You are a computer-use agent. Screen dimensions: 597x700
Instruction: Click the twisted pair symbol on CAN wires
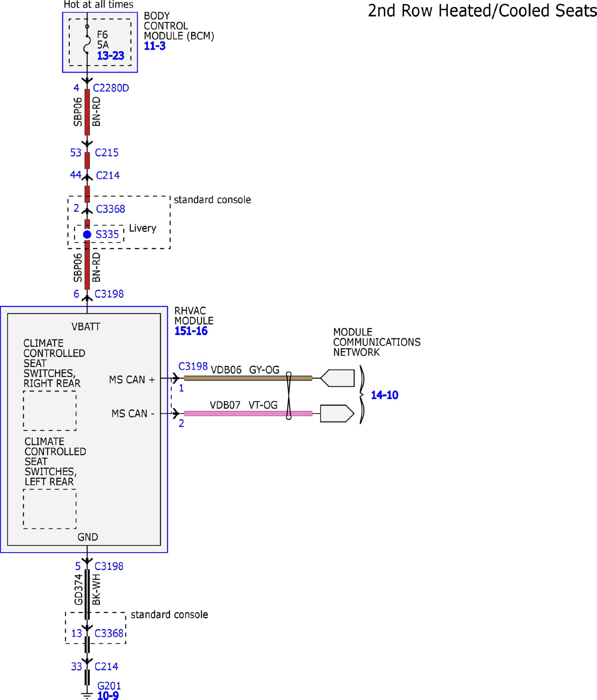coord(289,396)
